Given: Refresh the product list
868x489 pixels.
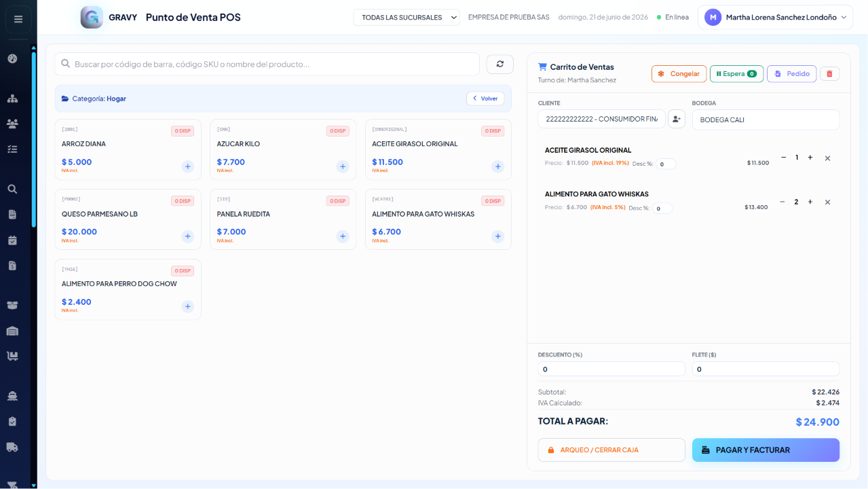Looking at the screenshot, I should point(500,64).
